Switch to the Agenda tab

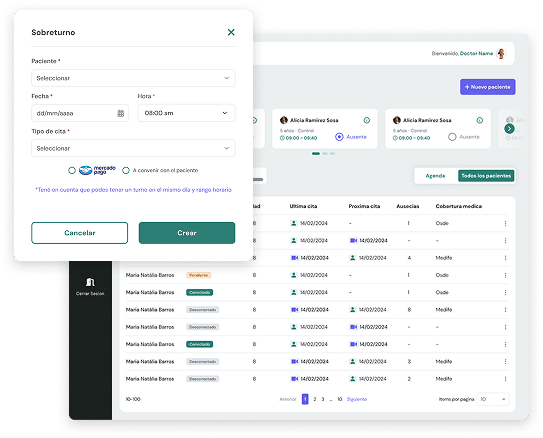point(435,176)
